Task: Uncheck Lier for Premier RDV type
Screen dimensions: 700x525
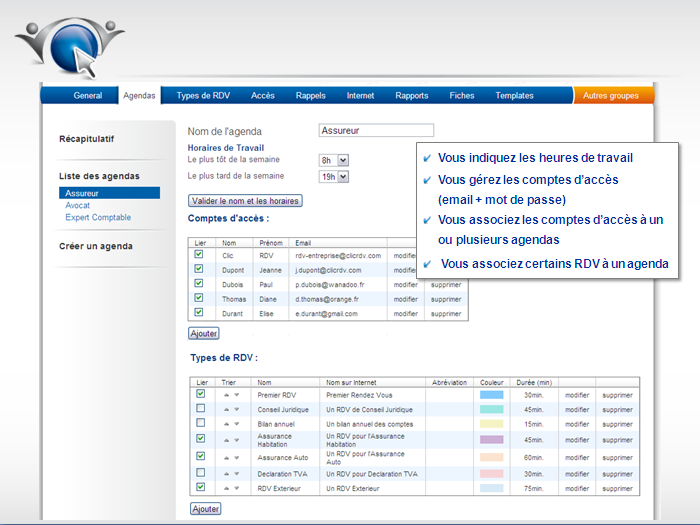Action: 200,394
